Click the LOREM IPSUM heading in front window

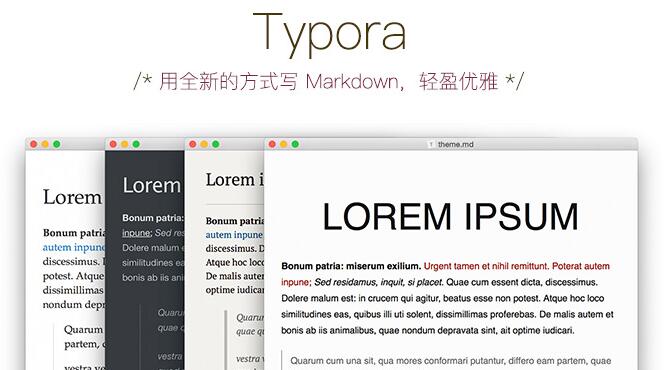450,217
